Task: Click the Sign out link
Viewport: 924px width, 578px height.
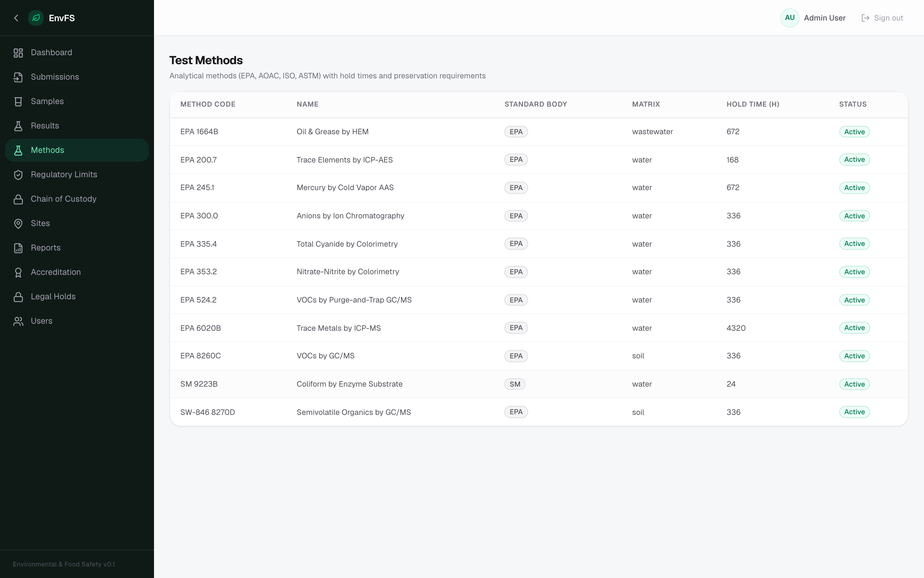Action: click(x=882, y=18)
